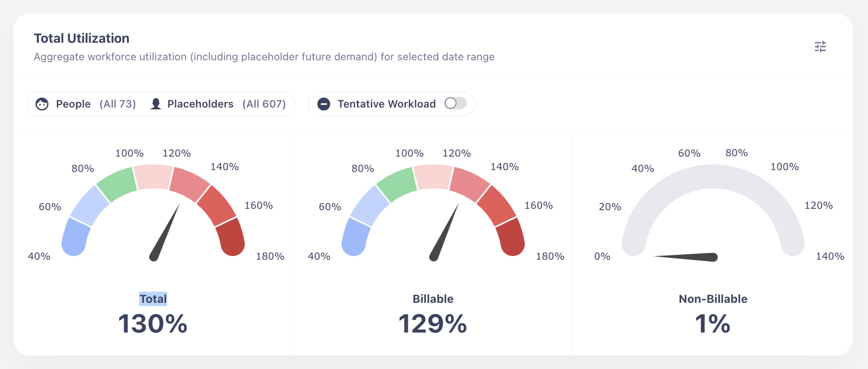This screenshot has height=369, width=868.
Task: Click the Billable label
Action: point(433,299)
